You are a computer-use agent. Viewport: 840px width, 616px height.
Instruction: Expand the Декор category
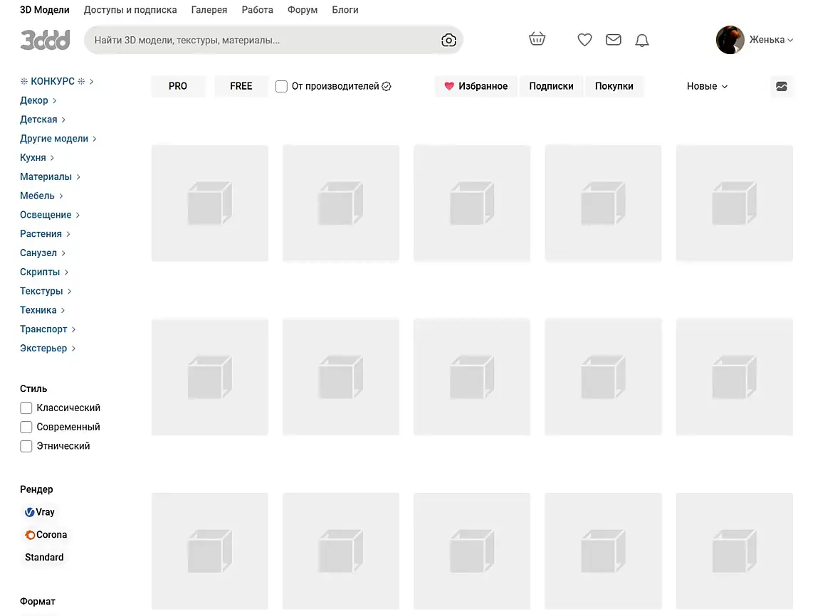[x=38, y=100]
